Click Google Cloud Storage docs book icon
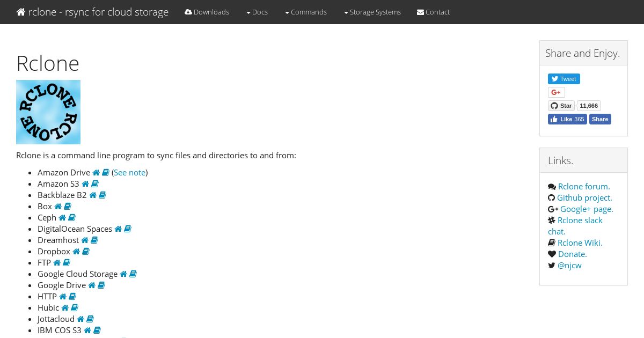The width and height of the screenshot is (644, 338). 133,274
